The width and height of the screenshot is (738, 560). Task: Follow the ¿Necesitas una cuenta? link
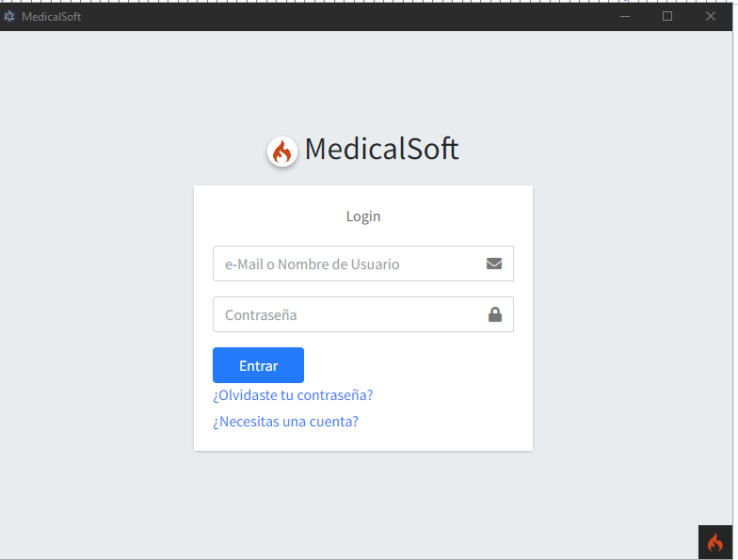pyautogui.click(x=285, y=422)
